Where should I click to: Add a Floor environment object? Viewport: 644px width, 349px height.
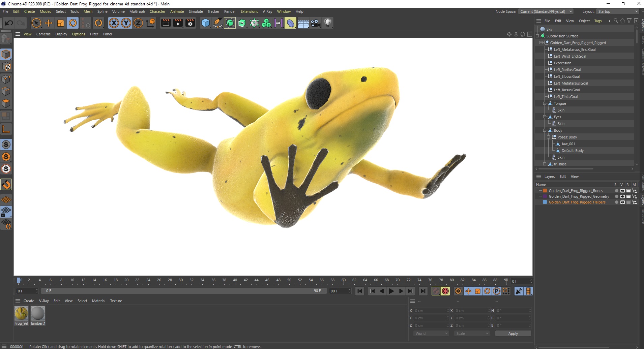click(303, 23)
